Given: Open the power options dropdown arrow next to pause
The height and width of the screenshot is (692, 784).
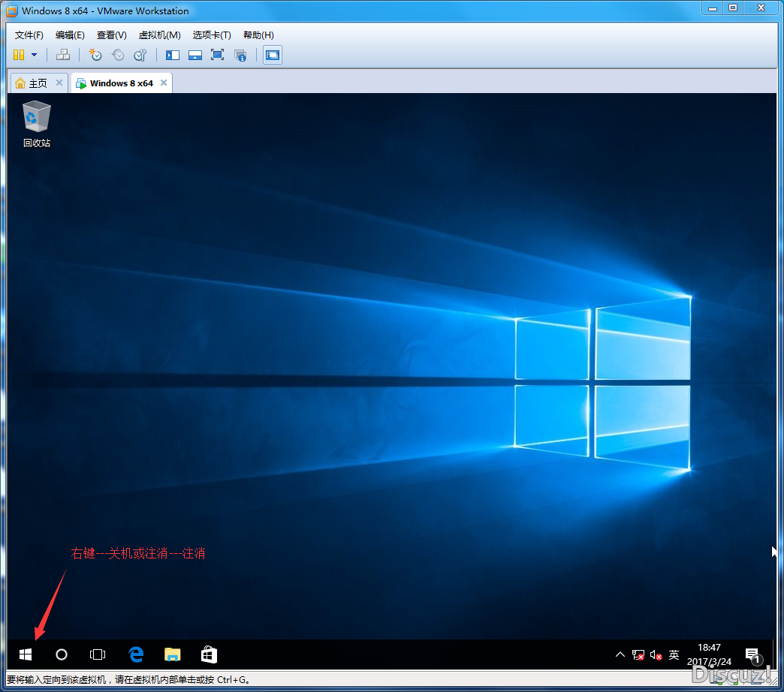Looking at the screenshot, I should [34, 55].
